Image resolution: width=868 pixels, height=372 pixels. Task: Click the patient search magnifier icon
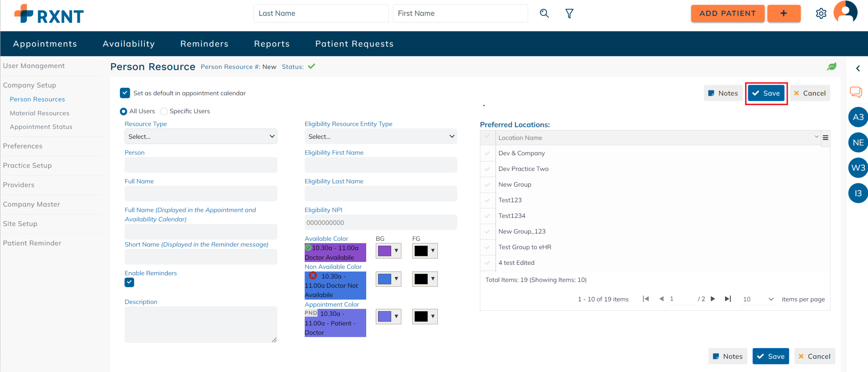point(544,13)
